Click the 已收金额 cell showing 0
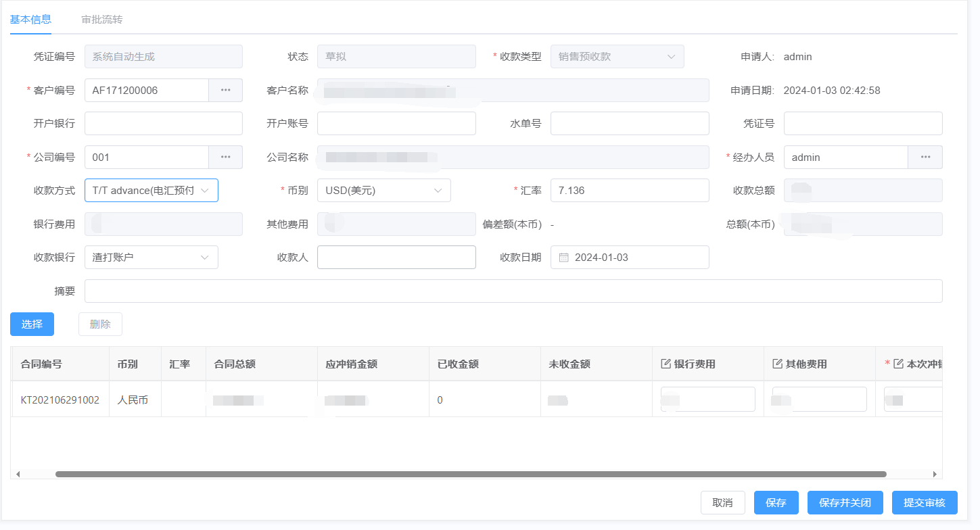This screenshot has height=530, width=980. point(485,400)
